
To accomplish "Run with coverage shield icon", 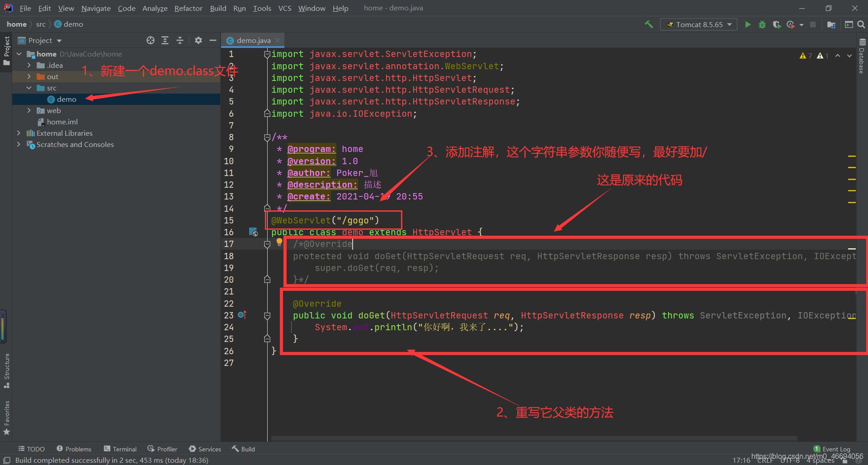I will [777, 24].
